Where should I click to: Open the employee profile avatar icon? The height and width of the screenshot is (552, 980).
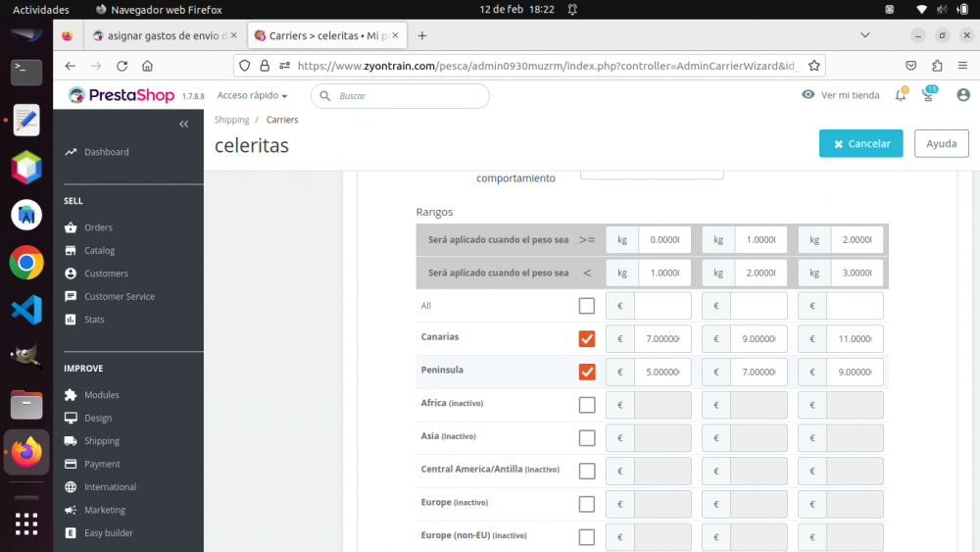(963, 95)
